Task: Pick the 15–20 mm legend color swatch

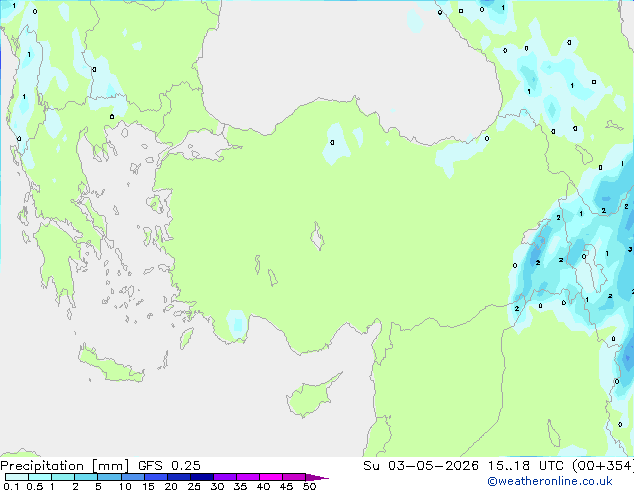Action: point(155,477)
